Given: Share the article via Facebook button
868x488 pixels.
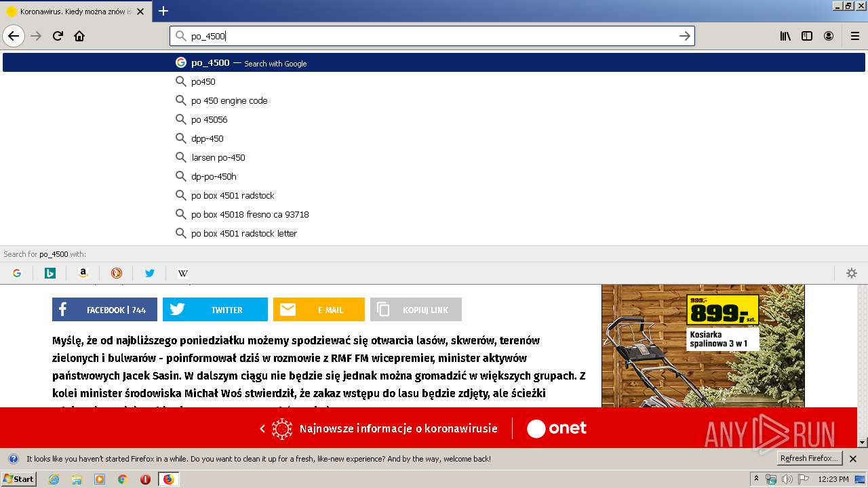Looking at the screenshot, I should (x=104, y=309).
